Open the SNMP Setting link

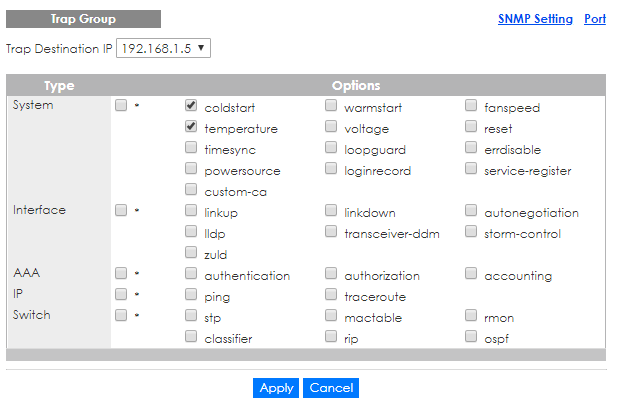point(535,19)
